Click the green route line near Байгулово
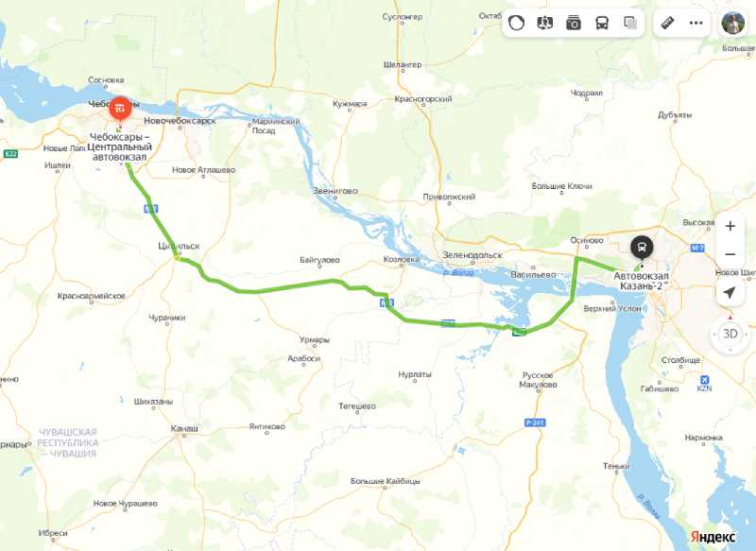Screen dimensions: 756x551 (x=294, y=286)
